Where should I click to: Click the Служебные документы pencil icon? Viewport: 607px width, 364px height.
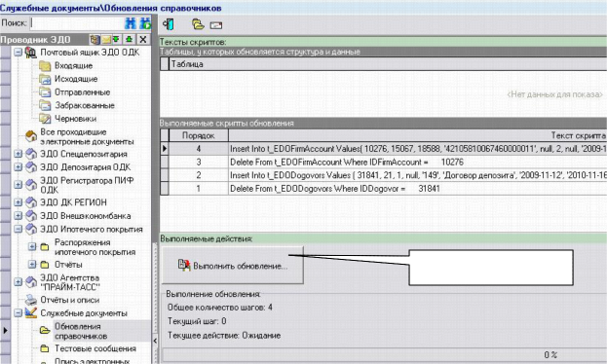[31, 312]
